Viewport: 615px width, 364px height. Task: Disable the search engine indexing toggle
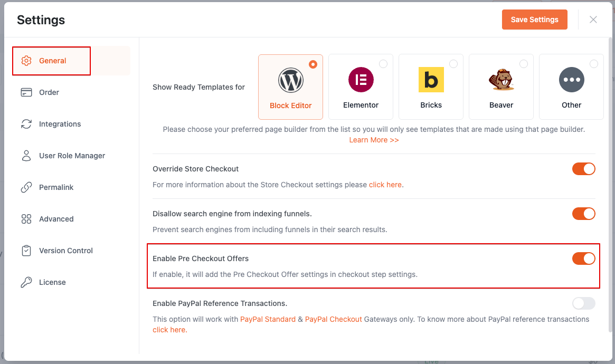583,214
